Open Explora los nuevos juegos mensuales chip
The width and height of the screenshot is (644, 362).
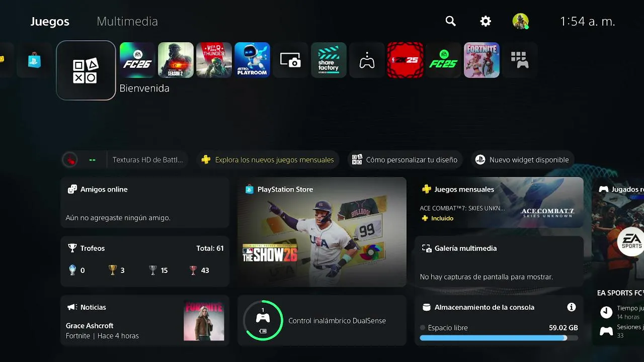click(x=268, y=160)
